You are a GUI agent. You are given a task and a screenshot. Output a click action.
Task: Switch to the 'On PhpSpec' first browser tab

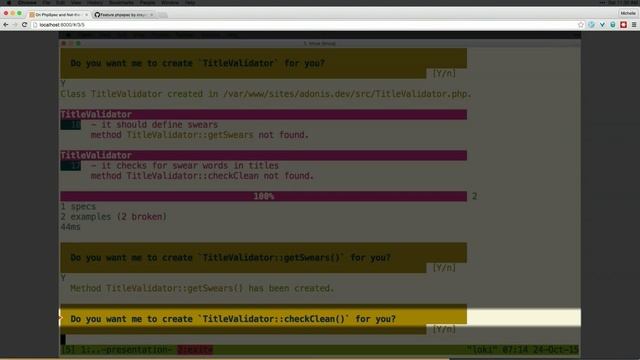click(58, 15)
